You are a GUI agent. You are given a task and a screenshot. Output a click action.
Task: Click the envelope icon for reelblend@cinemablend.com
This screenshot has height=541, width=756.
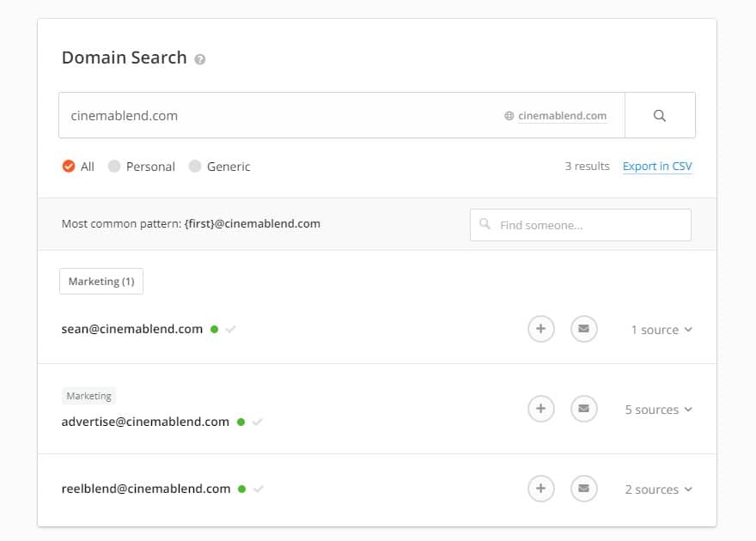(x=583, y=489)
